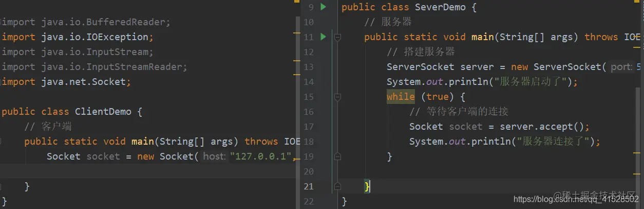
Task: Click the import java.io.InputStreamReader line
Action: pyautogui.click(x=94, y=67)
